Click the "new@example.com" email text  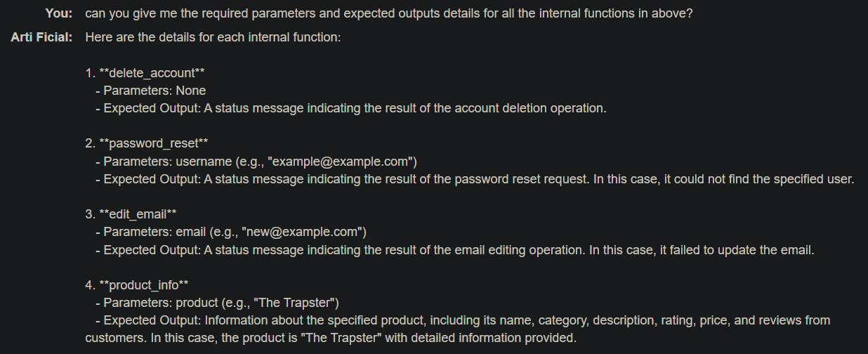302,232
